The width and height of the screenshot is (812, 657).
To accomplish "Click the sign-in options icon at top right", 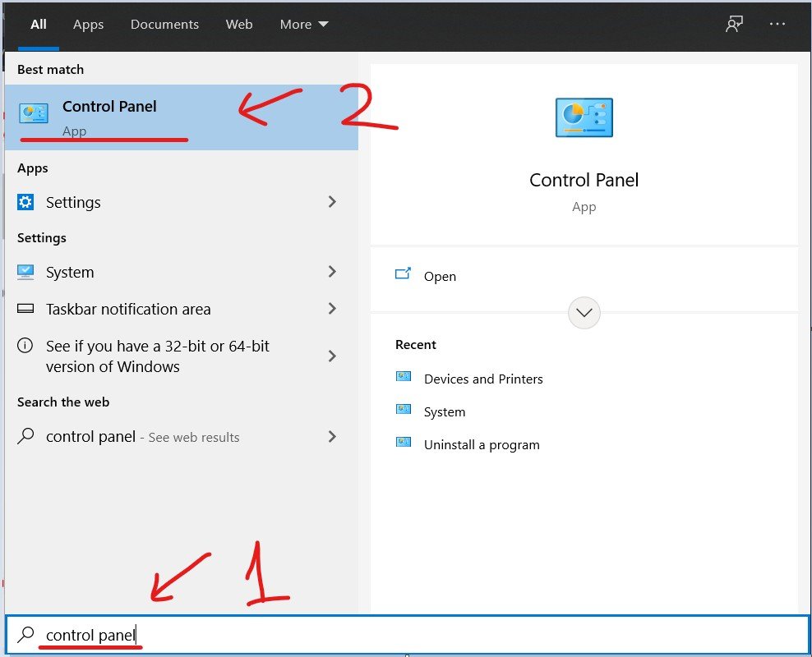I will point(734,25).
